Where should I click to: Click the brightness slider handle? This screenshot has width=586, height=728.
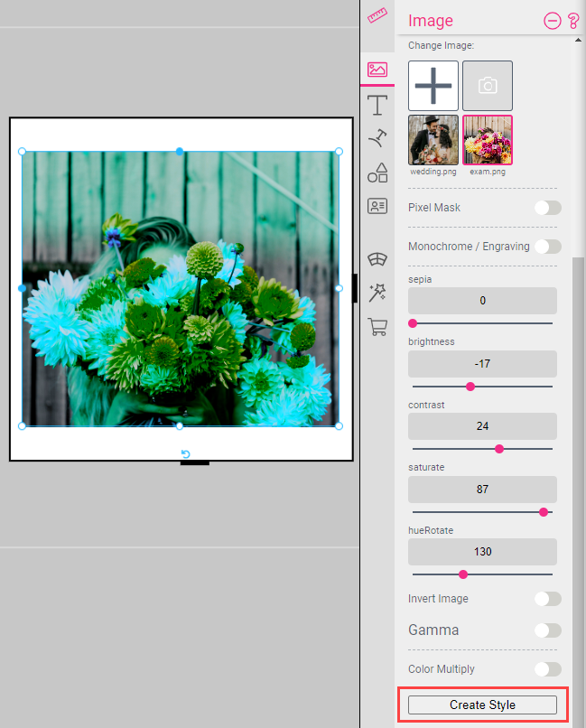[x=470, y=387]
